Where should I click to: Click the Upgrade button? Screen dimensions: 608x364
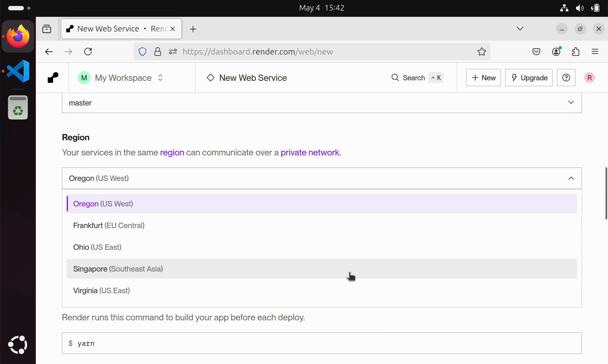pyautogui.click(x=529, y=78)
